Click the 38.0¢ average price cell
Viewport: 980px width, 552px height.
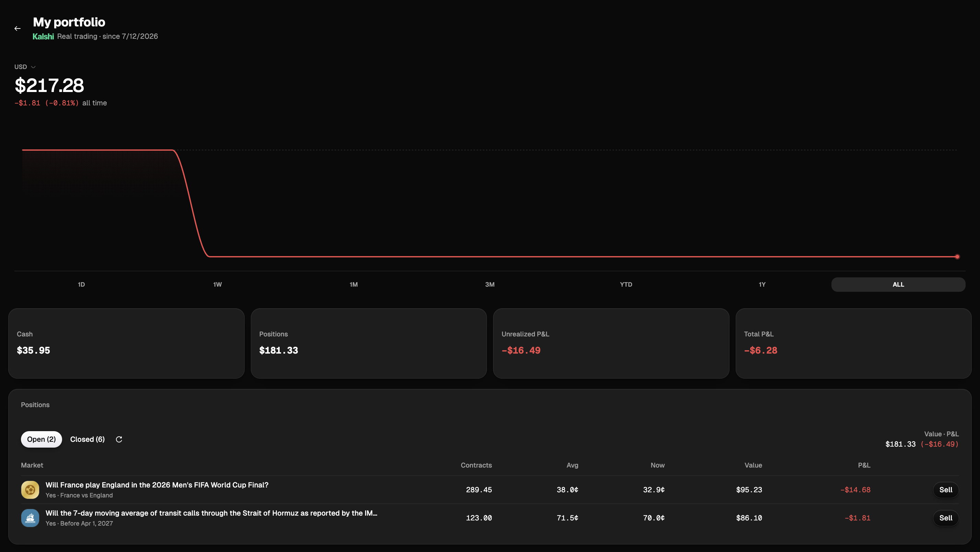pyautogui.click(x=567, y=490)
